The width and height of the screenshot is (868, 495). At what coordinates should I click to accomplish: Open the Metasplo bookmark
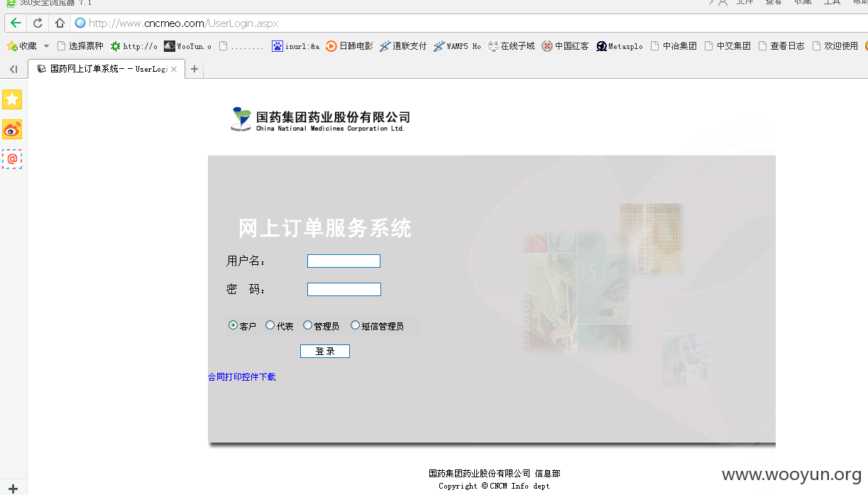point(620,46)
